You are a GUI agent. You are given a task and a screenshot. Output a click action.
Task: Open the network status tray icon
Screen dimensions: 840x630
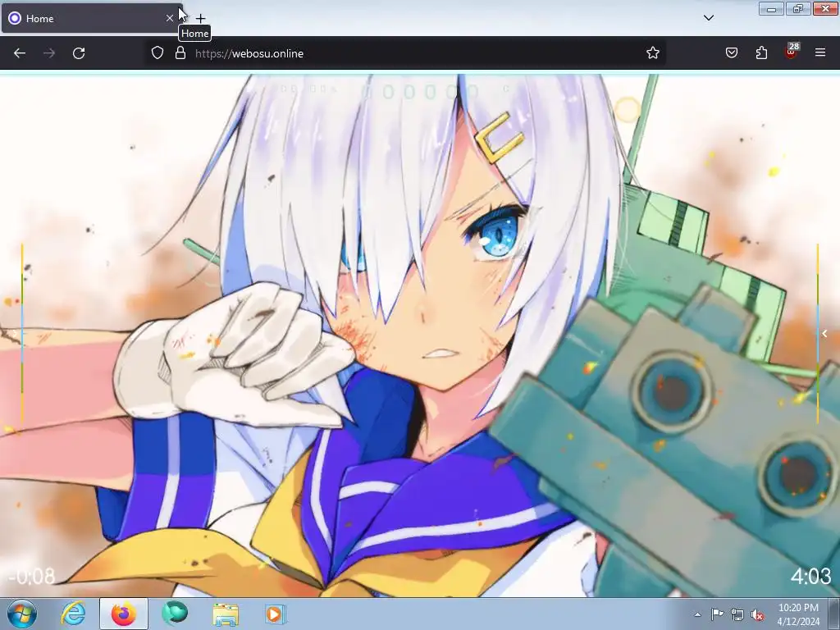pos(737,614)
